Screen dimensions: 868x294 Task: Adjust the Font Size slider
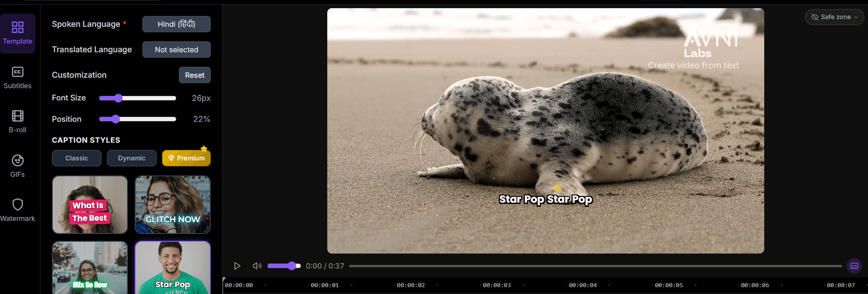[x=137, y=98]
